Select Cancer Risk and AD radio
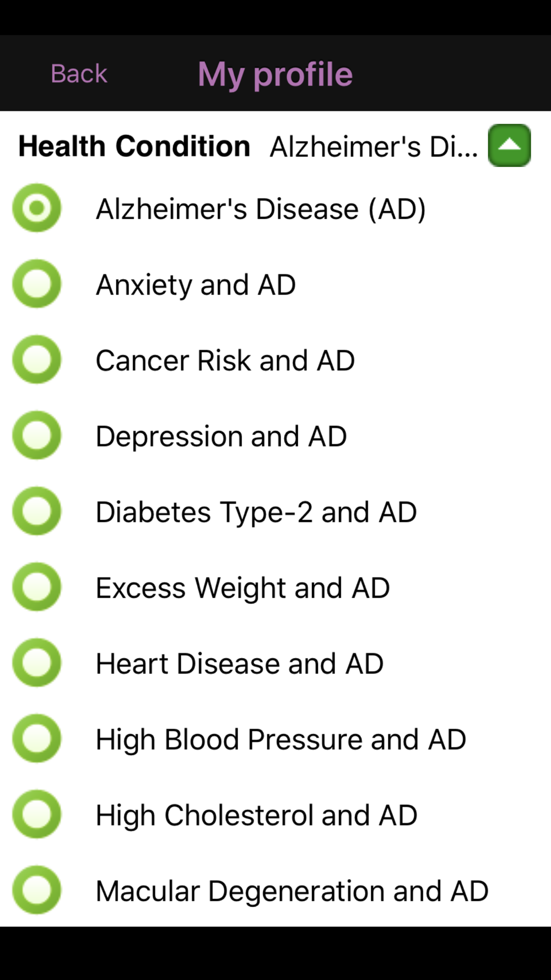This screenshot has height=980, width=551. [37, 359]
